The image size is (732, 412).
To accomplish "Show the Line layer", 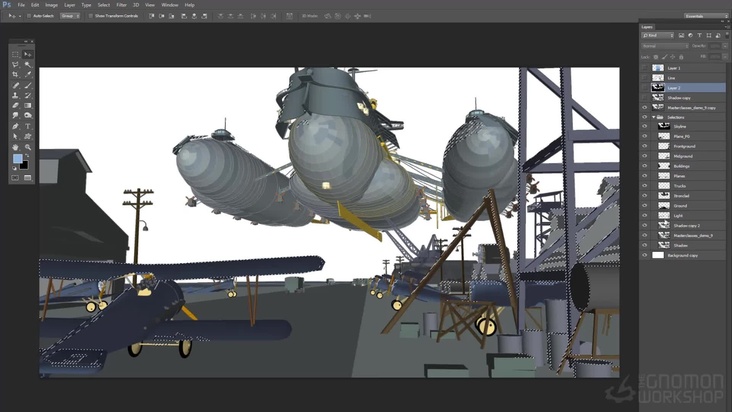I will click(645, 78).
